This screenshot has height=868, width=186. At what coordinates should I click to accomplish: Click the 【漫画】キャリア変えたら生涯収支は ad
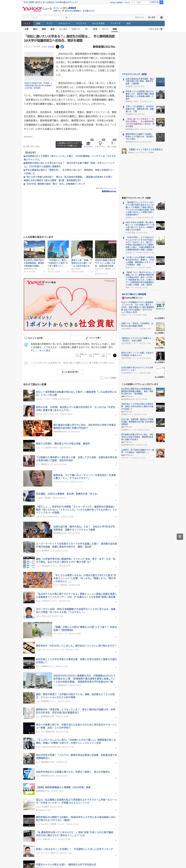(145, 149)
